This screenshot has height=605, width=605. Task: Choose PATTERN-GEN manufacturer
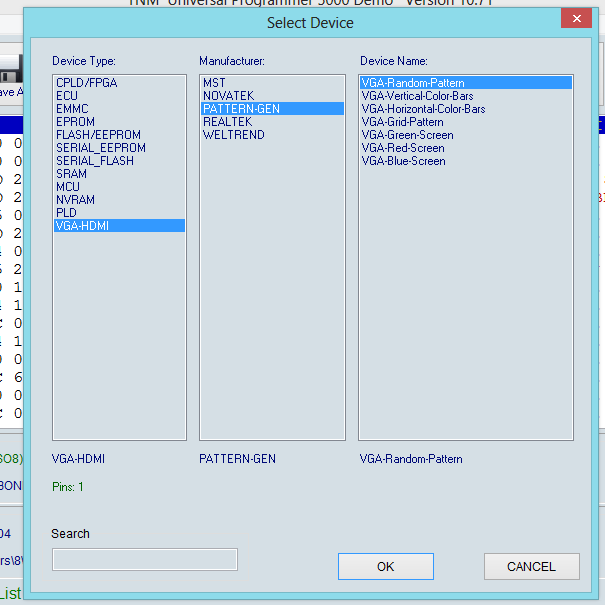272,109
